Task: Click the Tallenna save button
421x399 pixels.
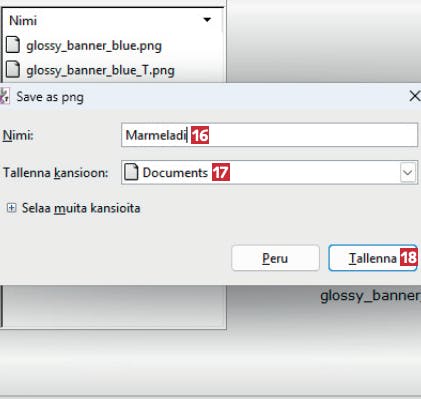Action: (x=373, y=258)
